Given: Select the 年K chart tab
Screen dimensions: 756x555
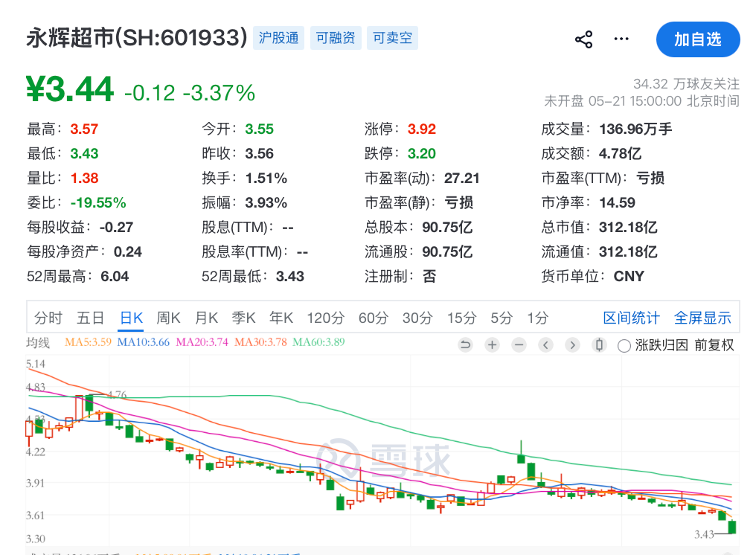Looking at the screenshot, I should 281,318.
